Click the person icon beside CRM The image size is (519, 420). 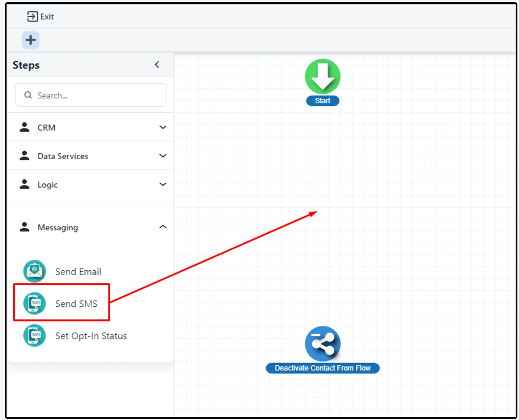[x=24, y=127]
